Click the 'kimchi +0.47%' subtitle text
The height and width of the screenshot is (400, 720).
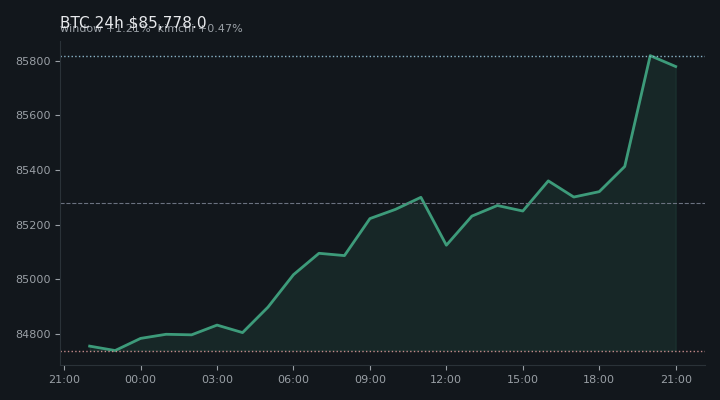click(x=200, y=28)
